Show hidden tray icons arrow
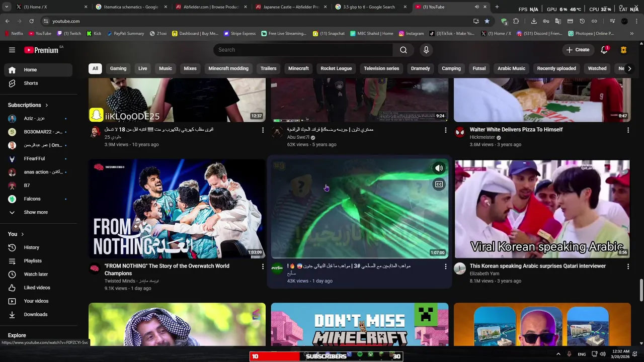This screenshot has width=644, height=362. coord(558,354)
